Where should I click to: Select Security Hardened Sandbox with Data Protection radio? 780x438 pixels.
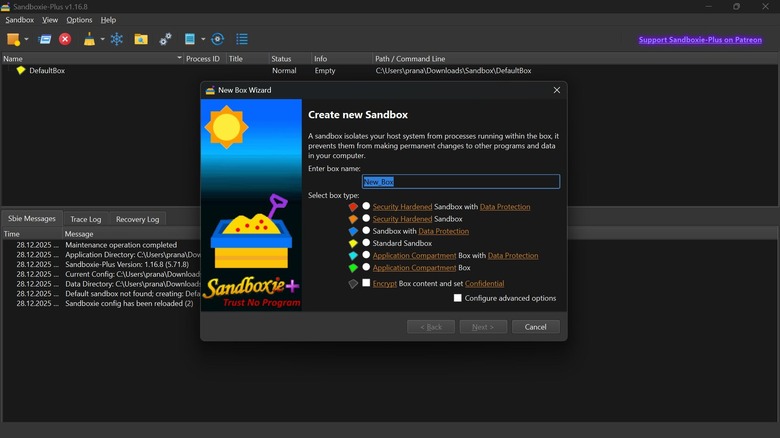point(366,206)
